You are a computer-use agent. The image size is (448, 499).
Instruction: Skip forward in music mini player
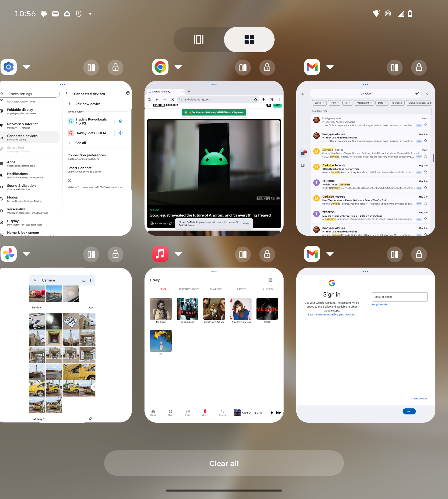[278, 413]
